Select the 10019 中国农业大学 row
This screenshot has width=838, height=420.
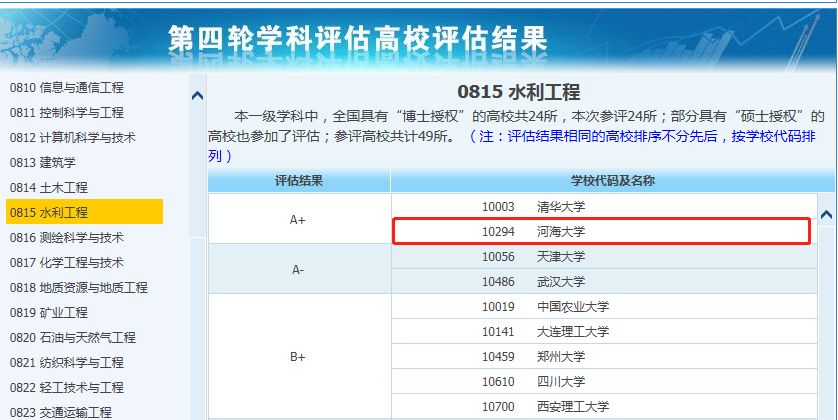click(x=604, y=306)
